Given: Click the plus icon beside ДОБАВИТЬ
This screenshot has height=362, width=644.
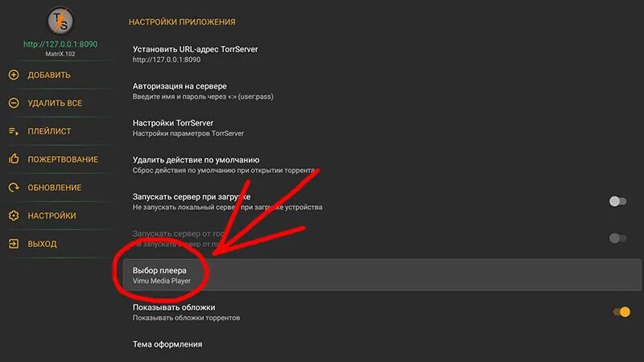Looking at the screenshot, I should tap(14, 75).
